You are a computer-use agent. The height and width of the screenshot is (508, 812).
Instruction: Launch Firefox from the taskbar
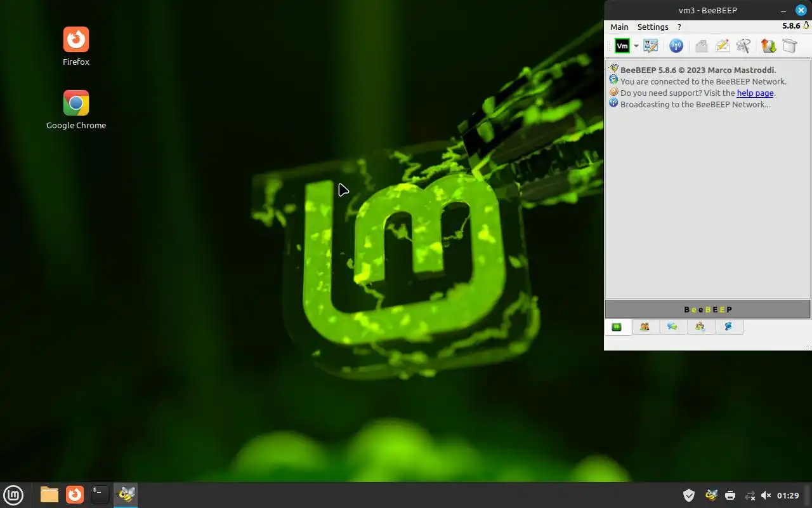point(75,495)
